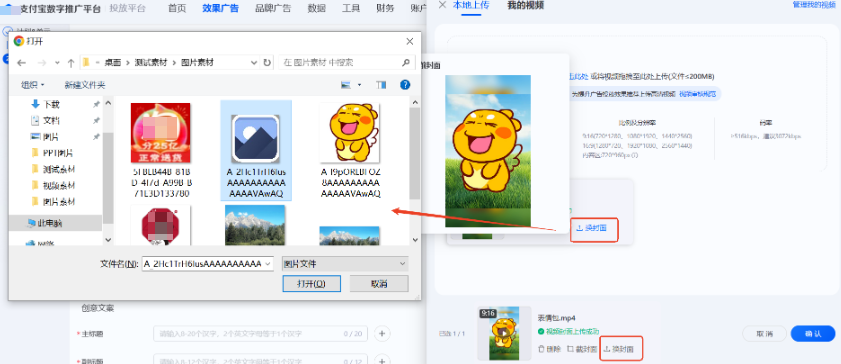Screen dimensions: 841x364
Task: Select 文档 in the navigation pane
Action: coord(51,120)
